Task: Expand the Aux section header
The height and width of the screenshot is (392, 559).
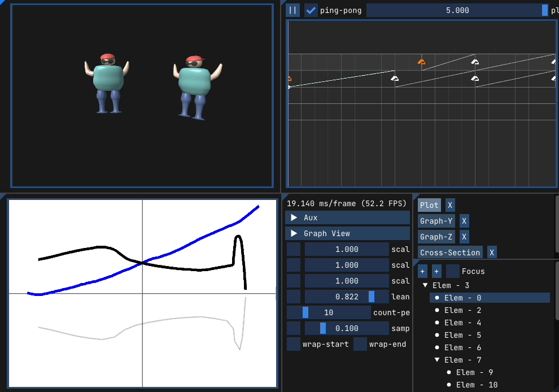Action: [x=348, y=217]
